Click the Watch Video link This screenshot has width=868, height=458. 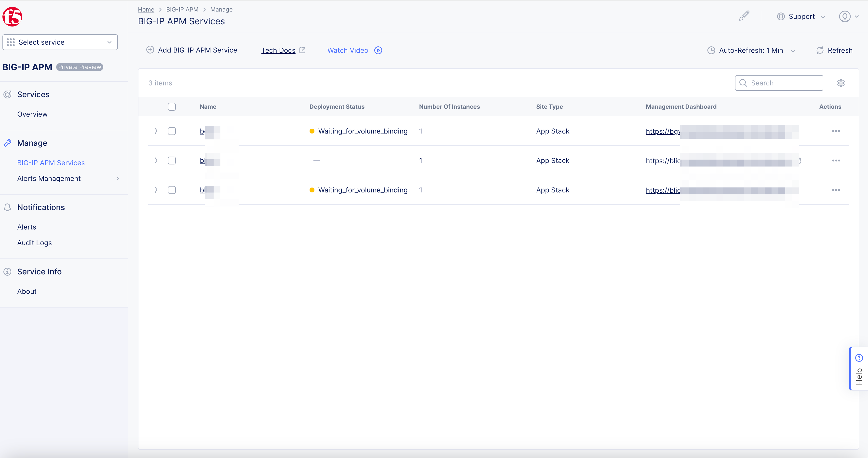(x=348, y=50)
